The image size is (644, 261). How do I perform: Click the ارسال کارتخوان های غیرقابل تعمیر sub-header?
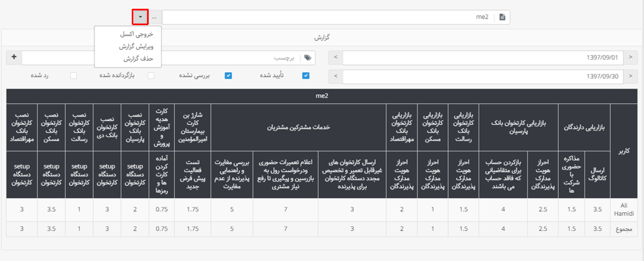tap(352, 175)
